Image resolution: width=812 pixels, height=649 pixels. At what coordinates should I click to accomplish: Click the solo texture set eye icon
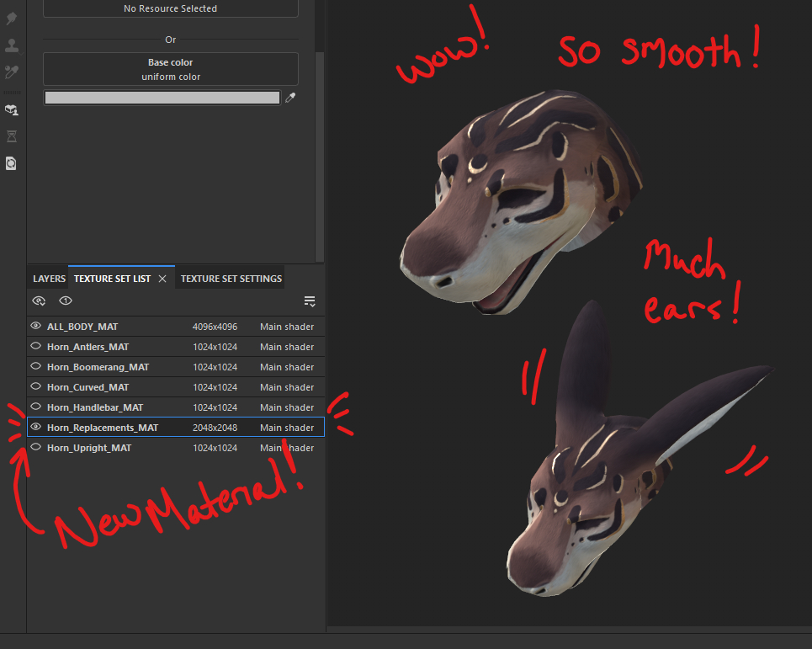pyautogui.click(x=66, y=301)
